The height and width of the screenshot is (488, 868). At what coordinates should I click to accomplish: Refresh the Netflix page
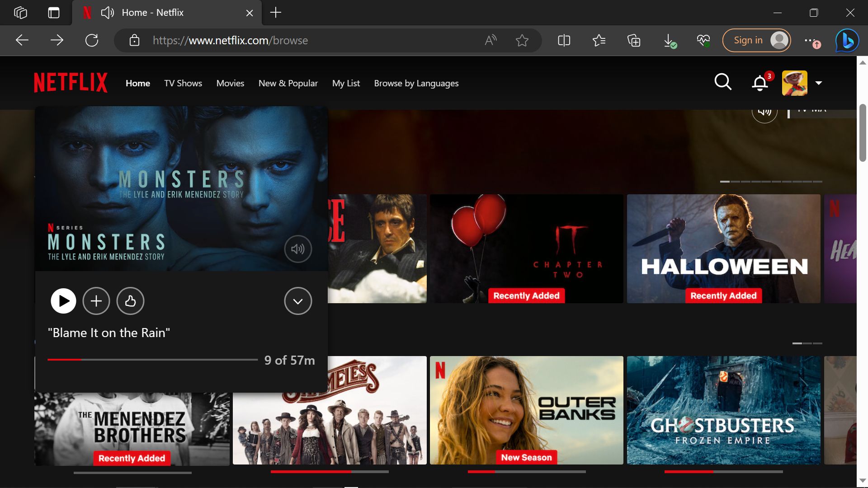pyautogui.click(x=92, y=41)
